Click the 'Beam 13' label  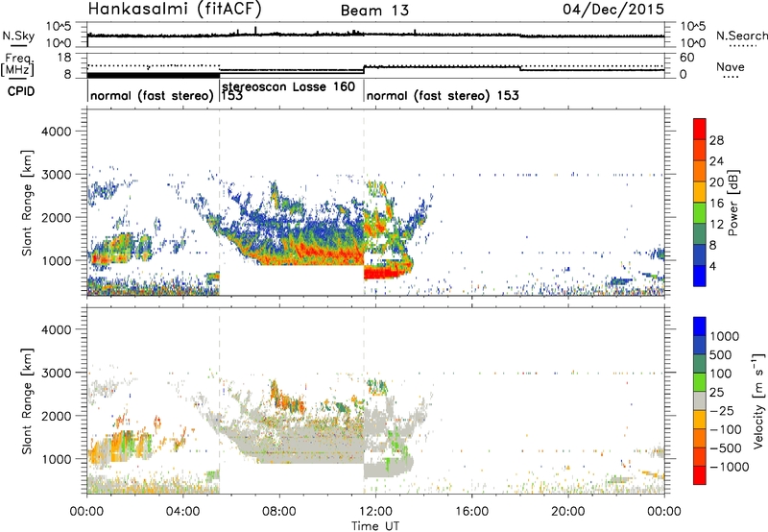374,11
